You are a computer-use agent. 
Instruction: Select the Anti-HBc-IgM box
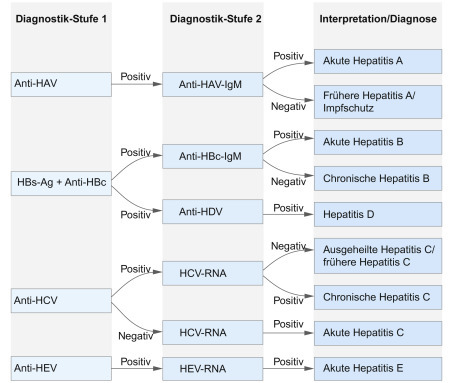click(x=213, y=156)
